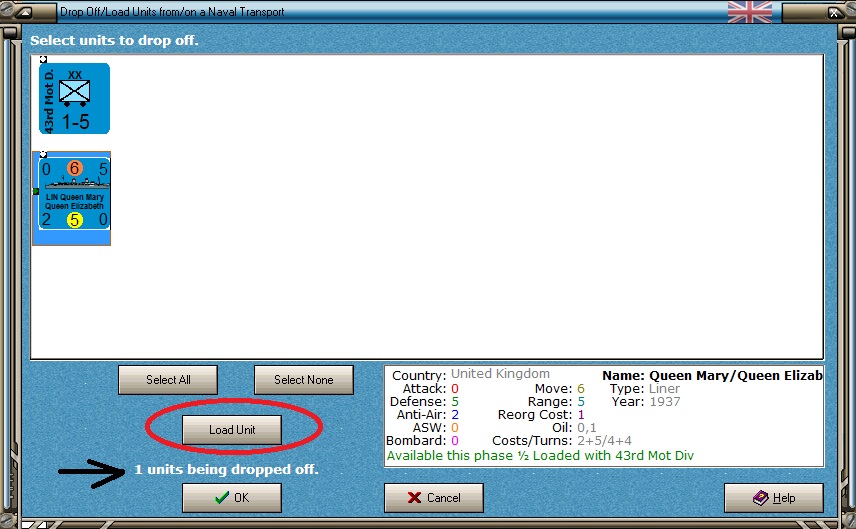The width and height of the screenshot is (856, 529).
Task: Click the Defense value 5
Action: (455, 402)
